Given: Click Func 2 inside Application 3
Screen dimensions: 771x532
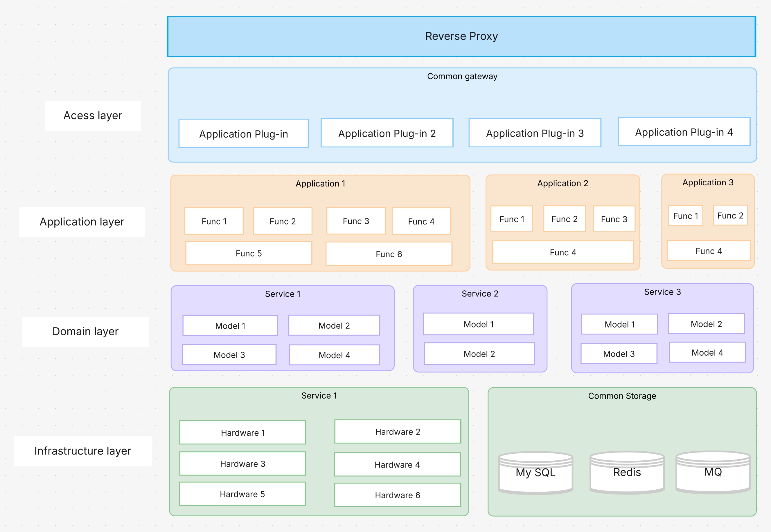Looking at the screenshot, I should click(x=730, y=216).
